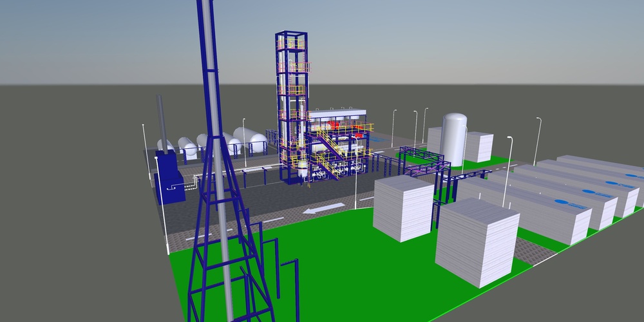Select the blue furnace building on the left
Image resolution: width=644 pixels, height=322 pixels.
coord(168,177)
